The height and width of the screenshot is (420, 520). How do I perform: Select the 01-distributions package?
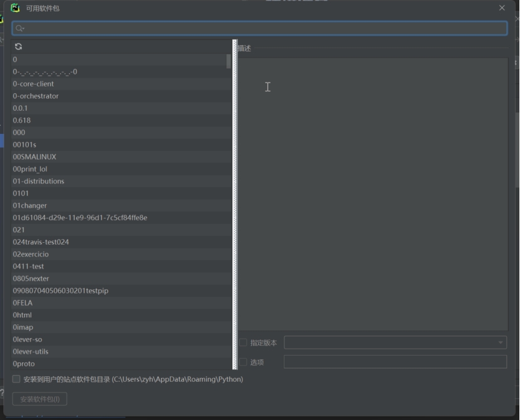point(38,181)
